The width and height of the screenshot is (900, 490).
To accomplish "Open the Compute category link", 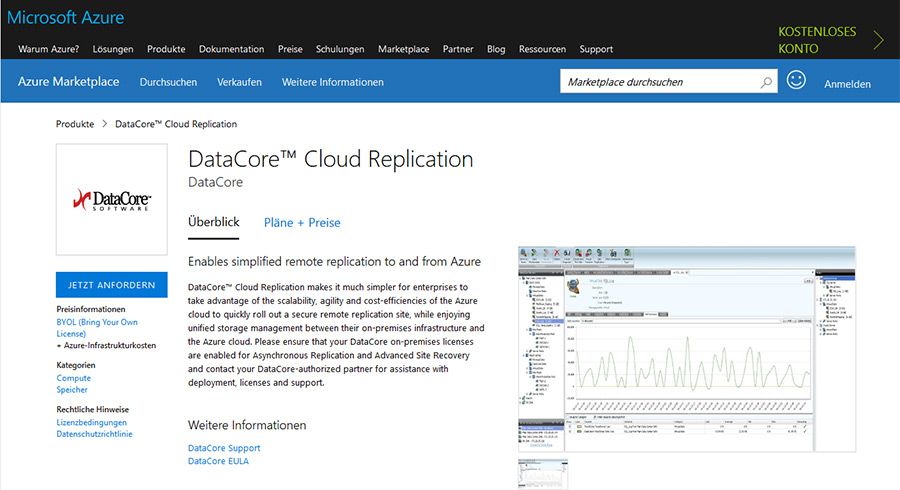I will [73, 378].
